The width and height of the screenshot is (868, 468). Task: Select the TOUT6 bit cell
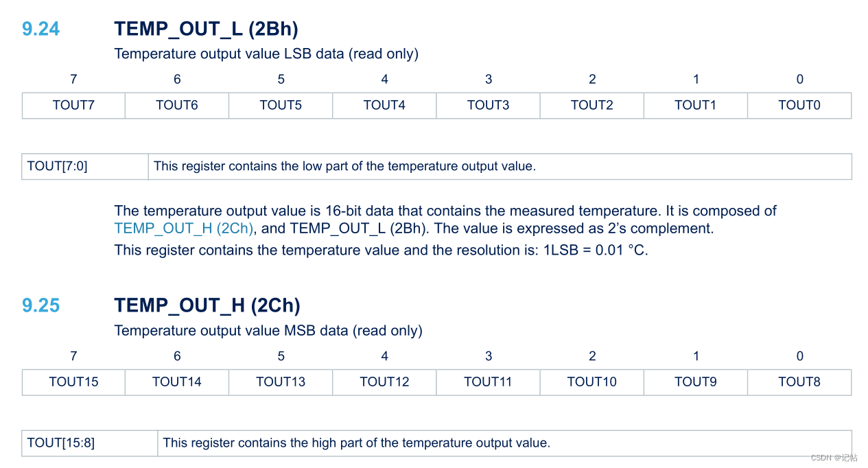pyautogui.click(x=177, y=106)
